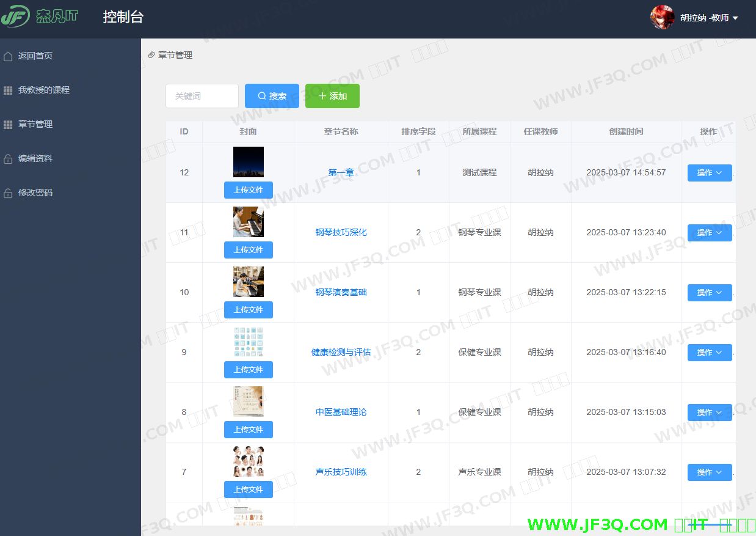Expand 操作 dropdown for 第一章 row
The height and width of the screenshot is (536, 756).
[x=709, y=173]
